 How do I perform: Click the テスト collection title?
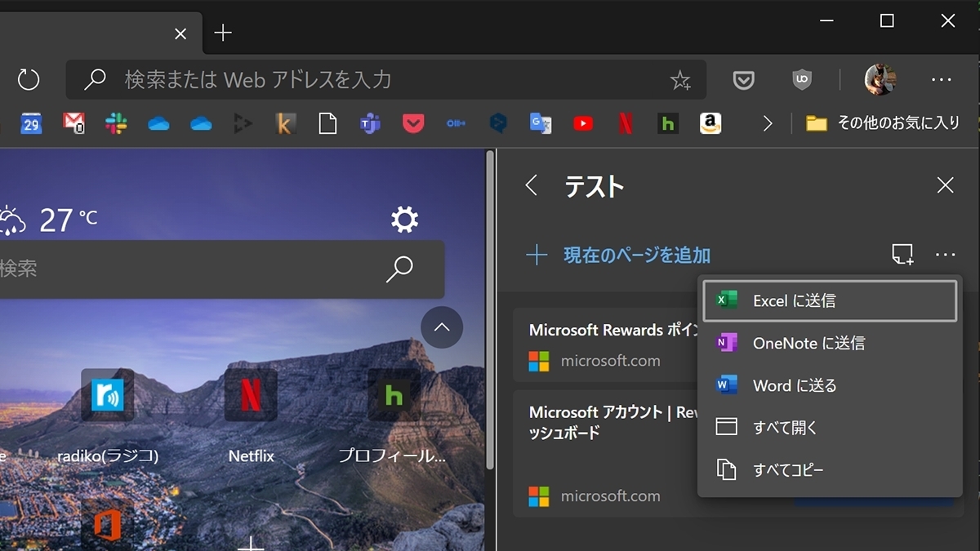coord(595,186)
